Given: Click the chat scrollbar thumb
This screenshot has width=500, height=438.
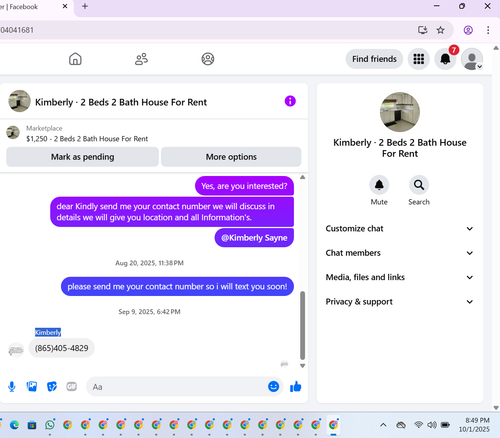Looking at the screenshot, I should click(302, 325).
